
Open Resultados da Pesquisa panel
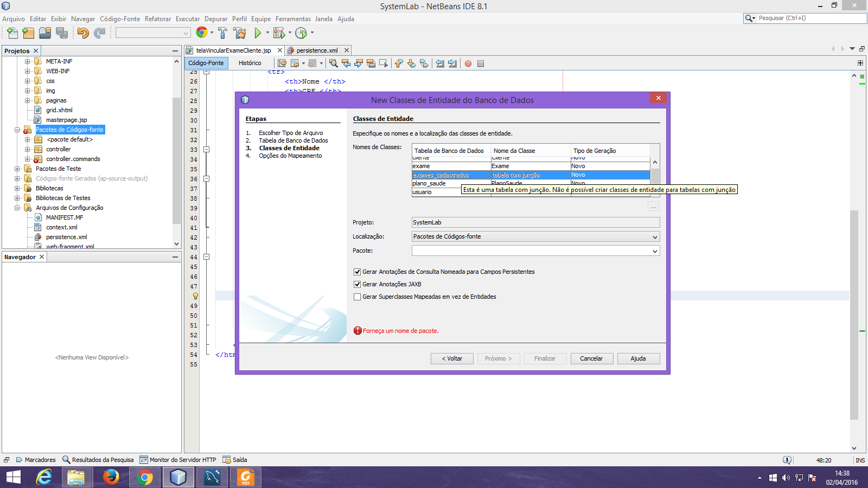point(98,460)
